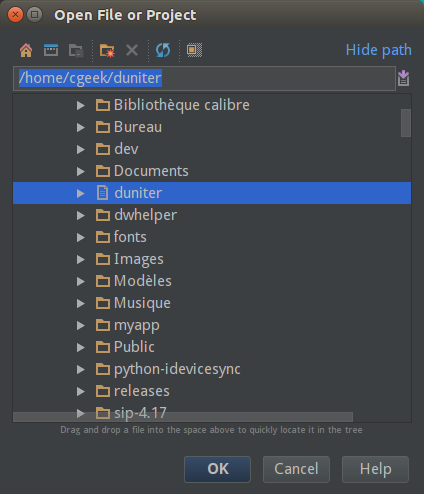Screen dimensions: 424x494
Task: Expand the dev folder arrow
Action: click(80, 149)
